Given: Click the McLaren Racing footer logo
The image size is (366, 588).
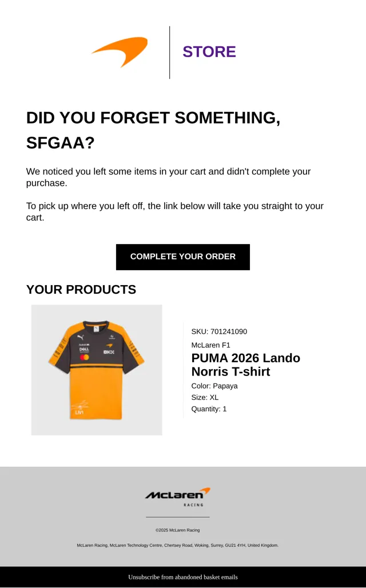Looking at the screenshot, I should click(x=178, y=497).
